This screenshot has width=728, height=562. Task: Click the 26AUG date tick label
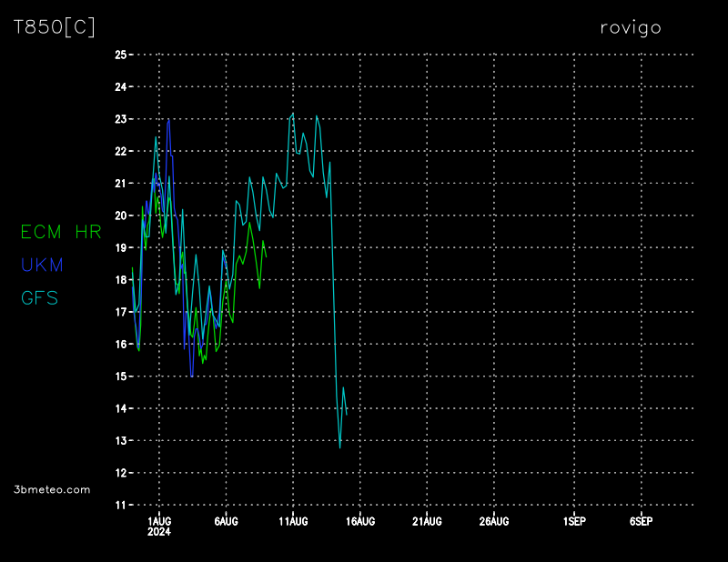tap(494, 521)
